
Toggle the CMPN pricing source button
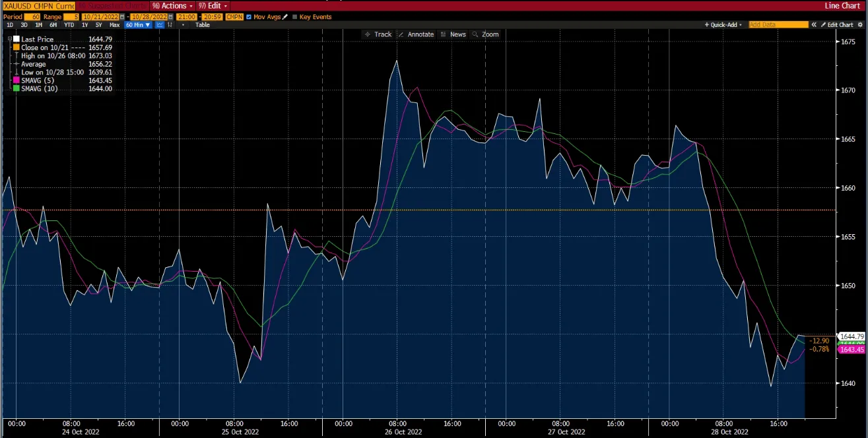[x=234, y=16]
